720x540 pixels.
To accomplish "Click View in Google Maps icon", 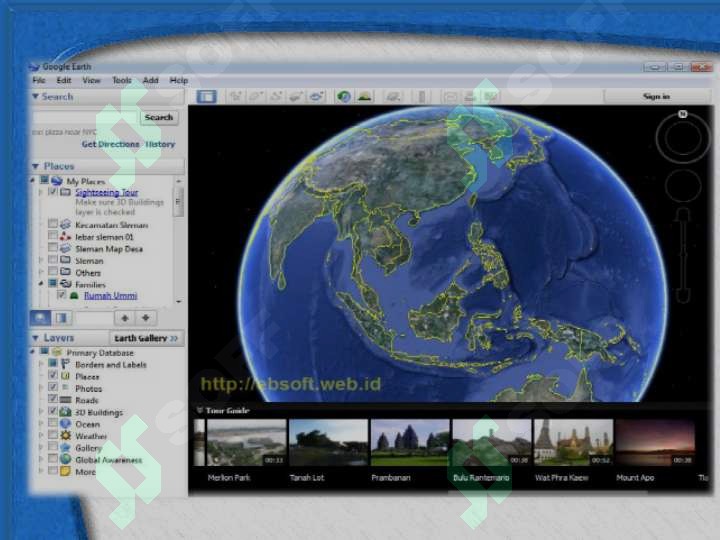I will point(490,96).
